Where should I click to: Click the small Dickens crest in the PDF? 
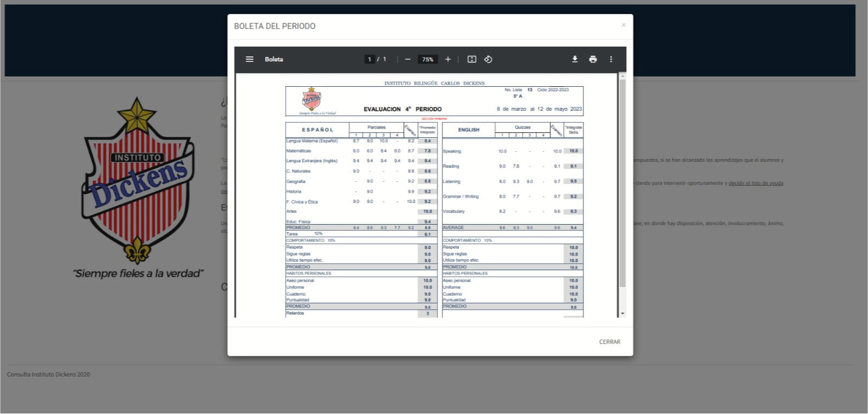[312, 99]
